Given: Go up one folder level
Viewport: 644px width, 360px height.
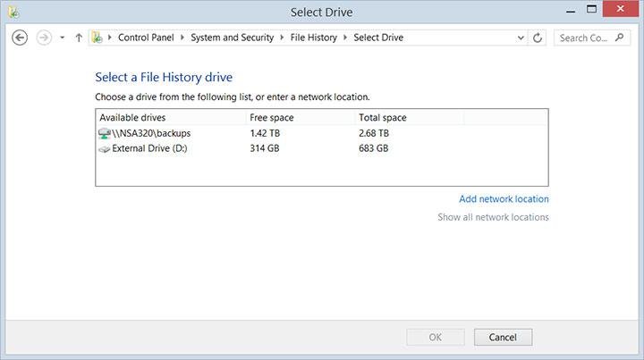Looking at the screenshot, I should [79, 38].
